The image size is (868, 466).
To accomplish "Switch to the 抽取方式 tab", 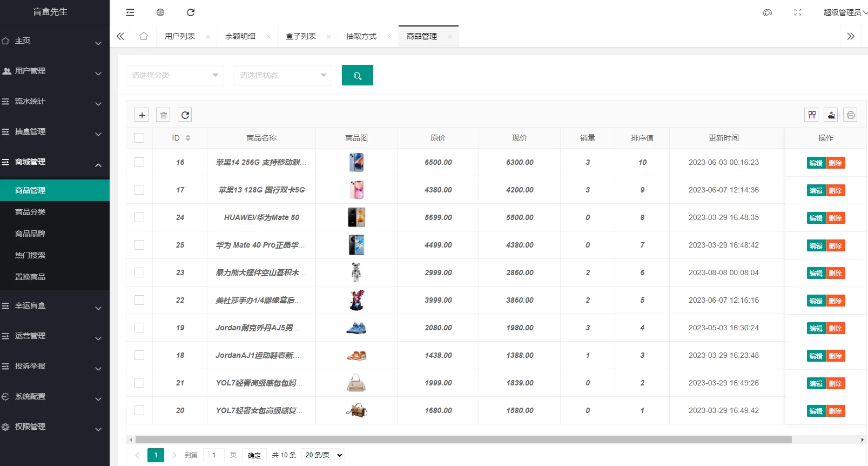I will pyautogui.click(x=361, y=36).
